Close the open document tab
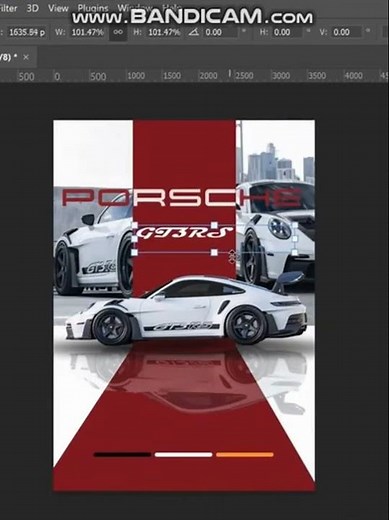This screenshot has width=389, height=520. click(x=26, y=57)
